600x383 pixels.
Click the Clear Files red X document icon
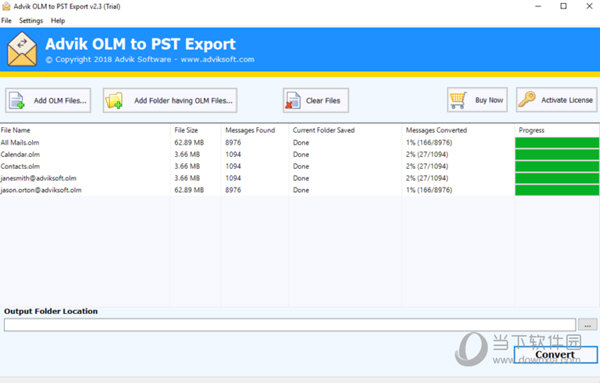pos(293,101)
